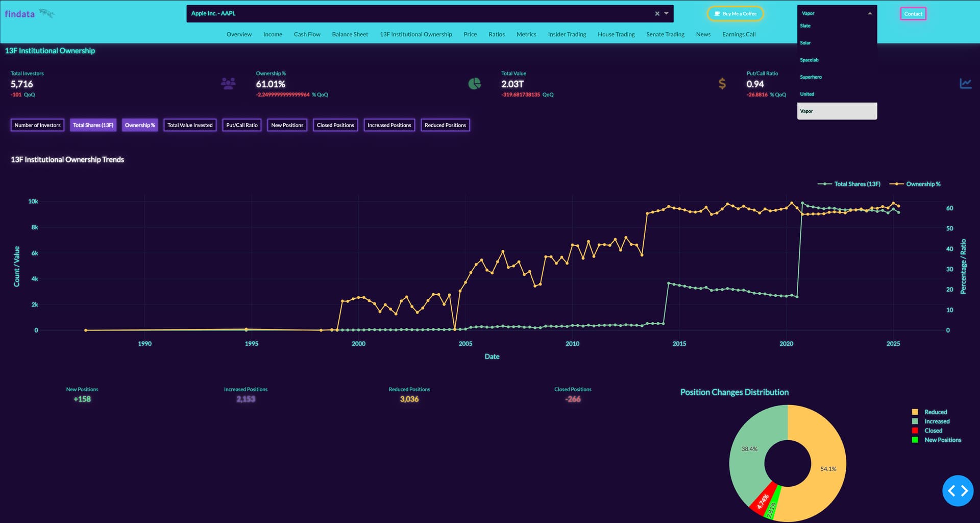Click the Reduced Positions value 3,036
The width and height of the screenshot is (980, 523).
(409, 399)
